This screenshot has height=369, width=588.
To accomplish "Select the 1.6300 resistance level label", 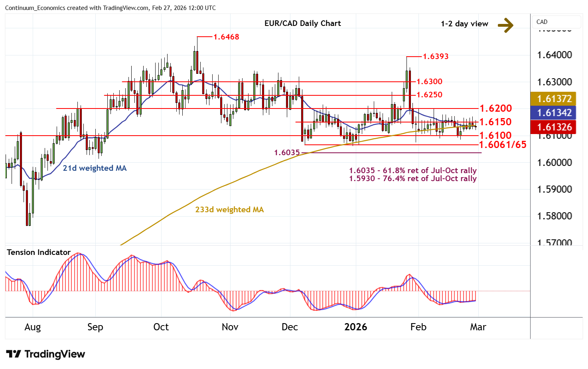I will (429, 82).
